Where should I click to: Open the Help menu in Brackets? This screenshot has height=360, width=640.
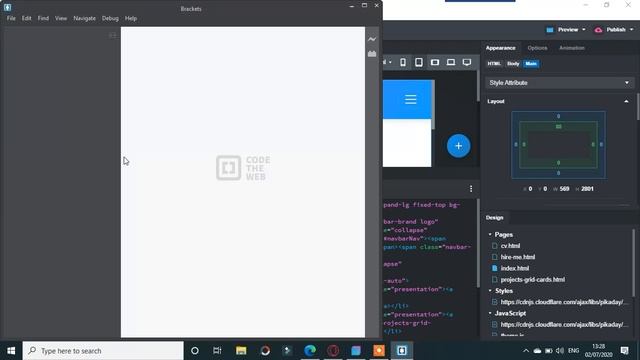tap(131, 18)
